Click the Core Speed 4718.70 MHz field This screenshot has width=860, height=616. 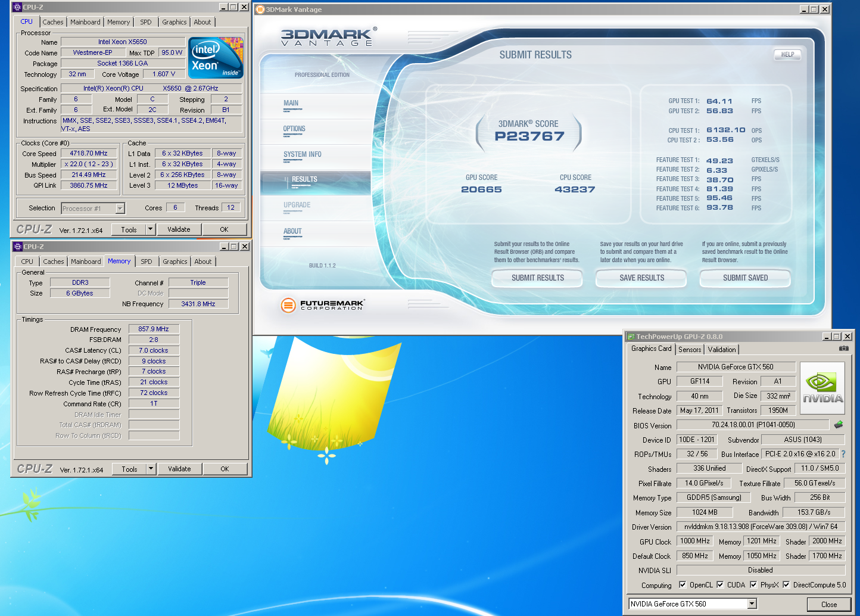tap(89, 153)
